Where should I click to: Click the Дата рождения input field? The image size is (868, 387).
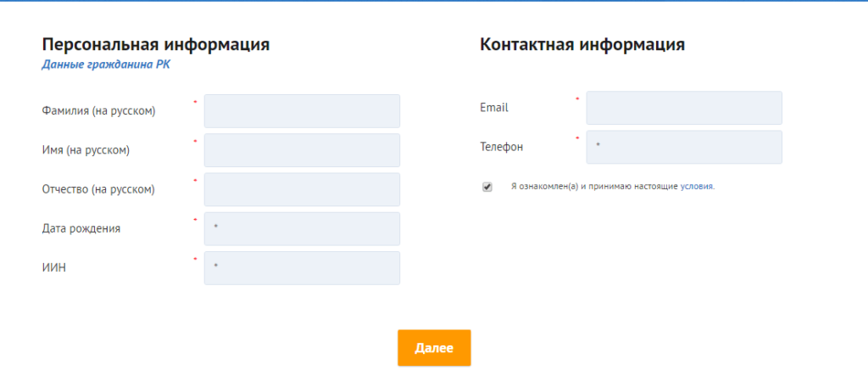[302, 229]
